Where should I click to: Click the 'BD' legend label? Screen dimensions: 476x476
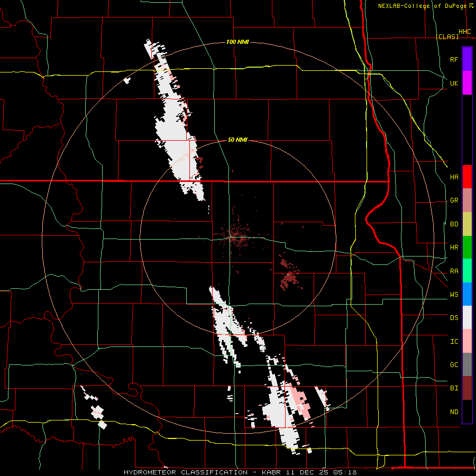pyautogui.click(x=454, y=224)
